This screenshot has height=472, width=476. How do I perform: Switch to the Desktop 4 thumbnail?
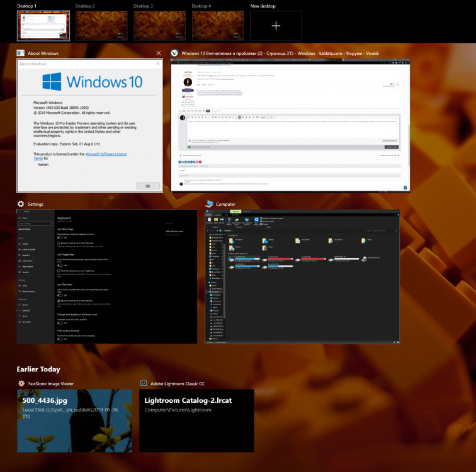[x=218, y=26]
